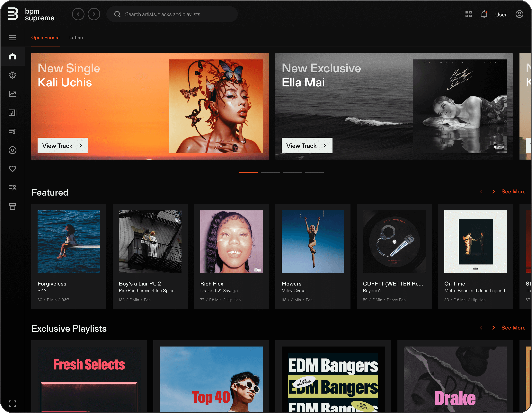This screenshot has height=413, width=532.
Task: Toggle fullscreen with the corner icon
Action: [13, 403]
